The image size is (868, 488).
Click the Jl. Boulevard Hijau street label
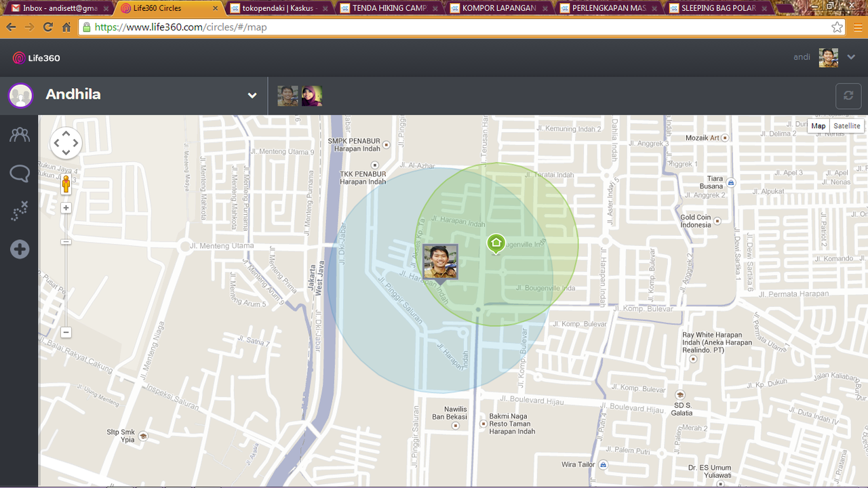click(x=532, y=401)
